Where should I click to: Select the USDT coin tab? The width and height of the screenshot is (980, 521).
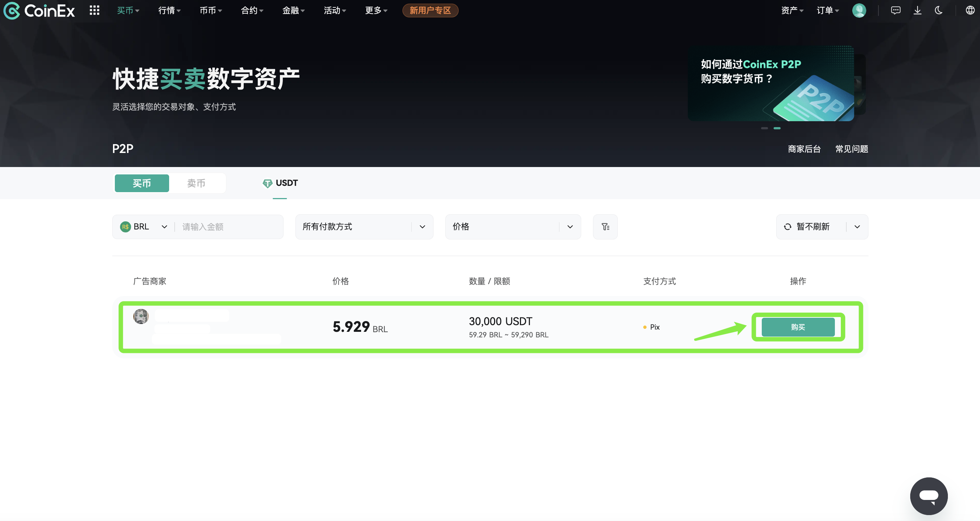[280, 183]
